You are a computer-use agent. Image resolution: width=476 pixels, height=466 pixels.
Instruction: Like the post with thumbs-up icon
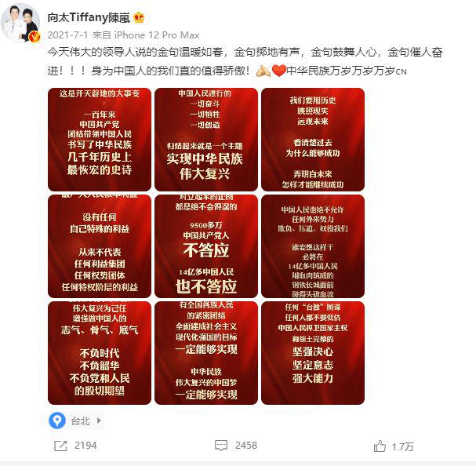tap(380, 446)
